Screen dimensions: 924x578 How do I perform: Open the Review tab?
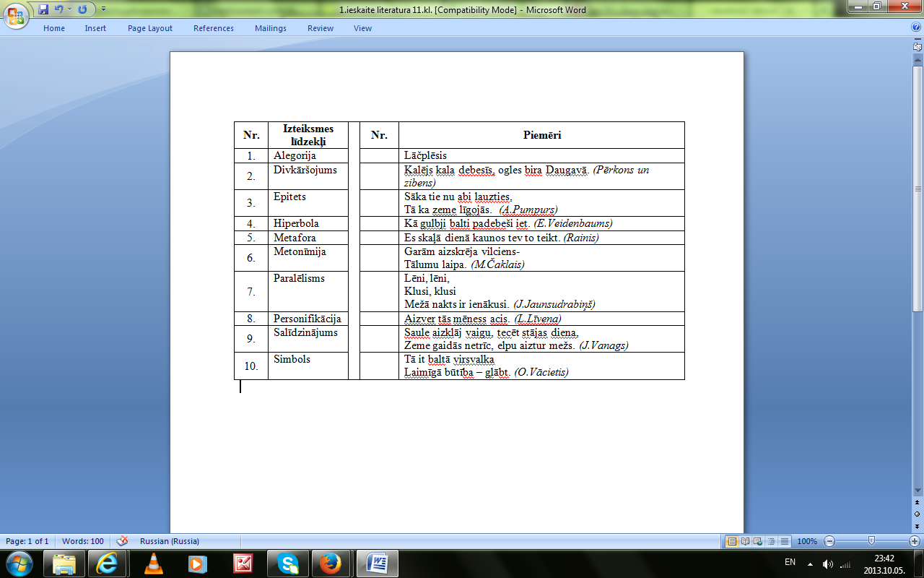(x=321, y=28)
